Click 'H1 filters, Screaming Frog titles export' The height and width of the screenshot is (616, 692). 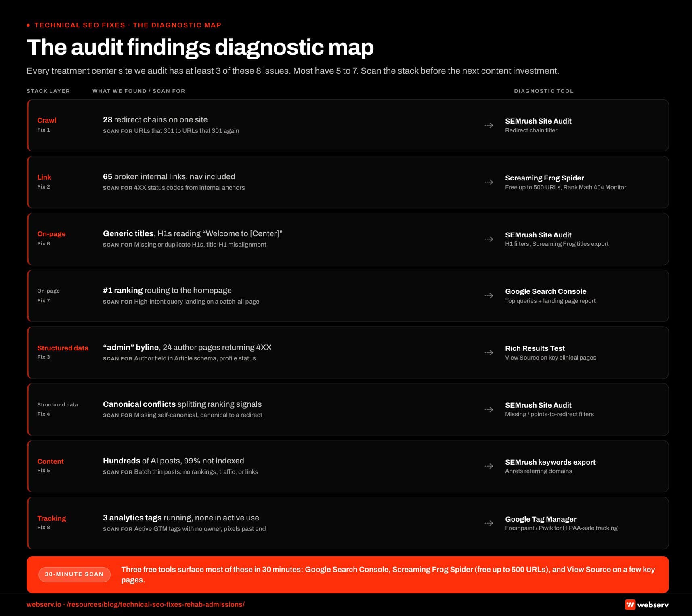[x=557, y=244]
